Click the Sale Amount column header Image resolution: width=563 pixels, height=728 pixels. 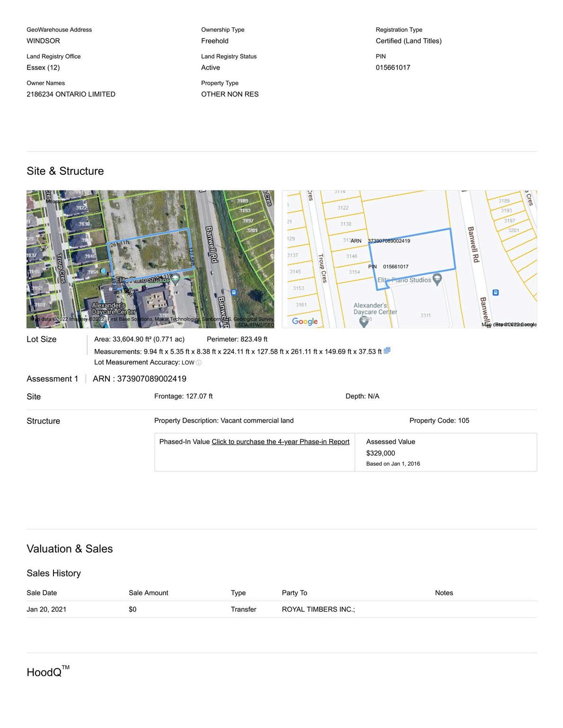[x=149, y=593]
